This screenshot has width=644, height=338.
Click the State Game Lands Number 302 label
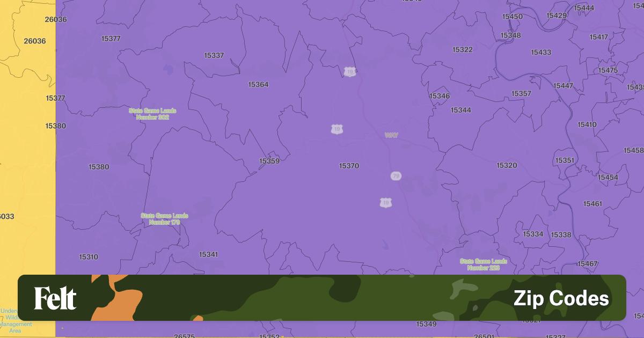pyautogui.click(x=152, y=114)
